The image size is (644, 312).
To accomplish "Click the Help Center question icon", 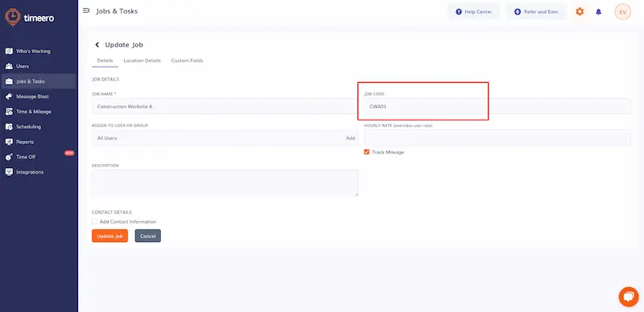I will coord(459,12).
